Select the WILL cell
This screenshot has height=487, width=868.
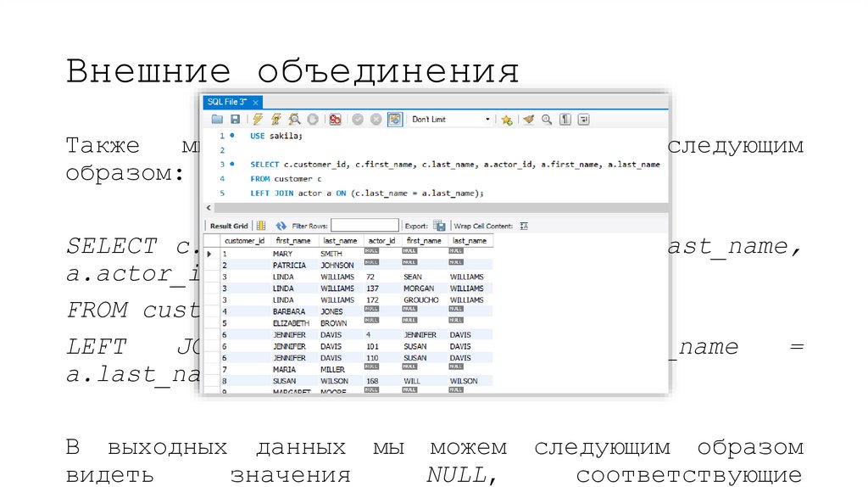(x=412, y=381)
